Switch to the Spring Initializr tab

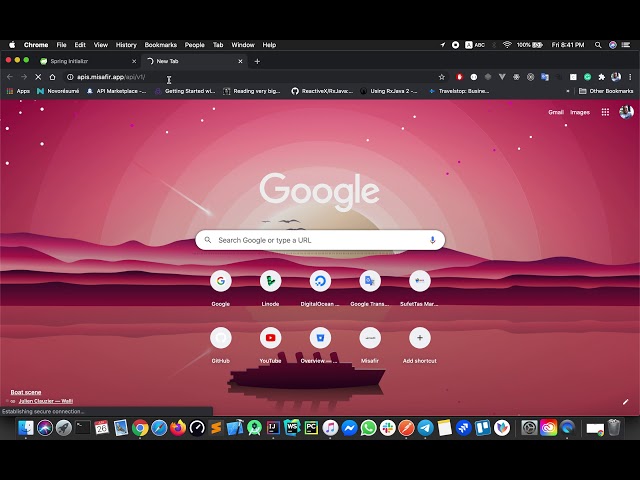point(88,61)
